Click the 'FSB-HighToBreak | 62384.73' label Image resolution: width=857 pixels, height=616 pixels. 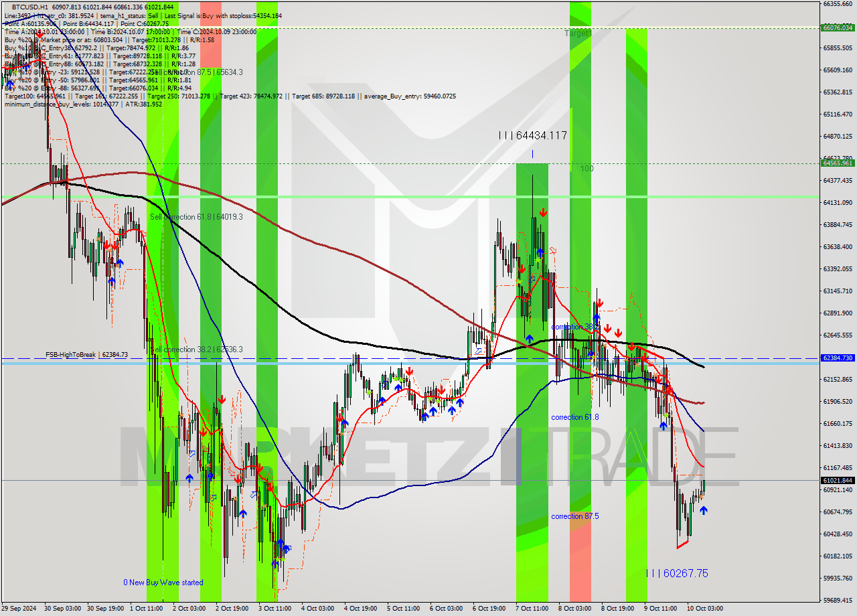86,355
